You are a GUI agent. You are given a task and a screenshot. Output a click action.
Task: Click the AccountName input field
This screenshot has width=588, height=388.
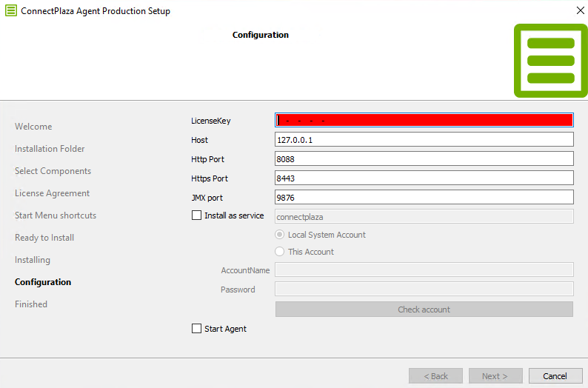[424, 270]
